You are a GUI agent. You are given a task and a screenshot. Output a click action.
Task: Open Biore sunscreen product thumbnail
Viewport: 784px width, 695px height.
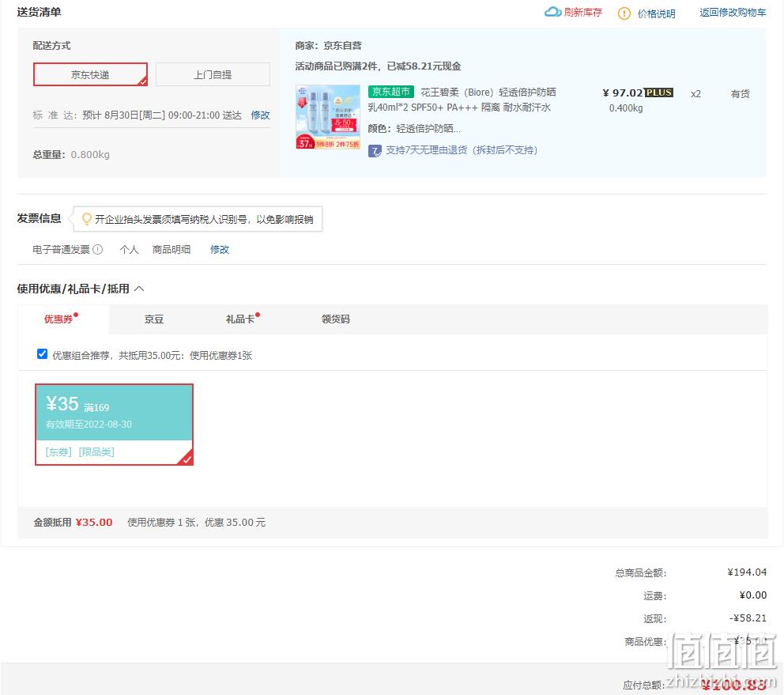click(x=327, y=116)
